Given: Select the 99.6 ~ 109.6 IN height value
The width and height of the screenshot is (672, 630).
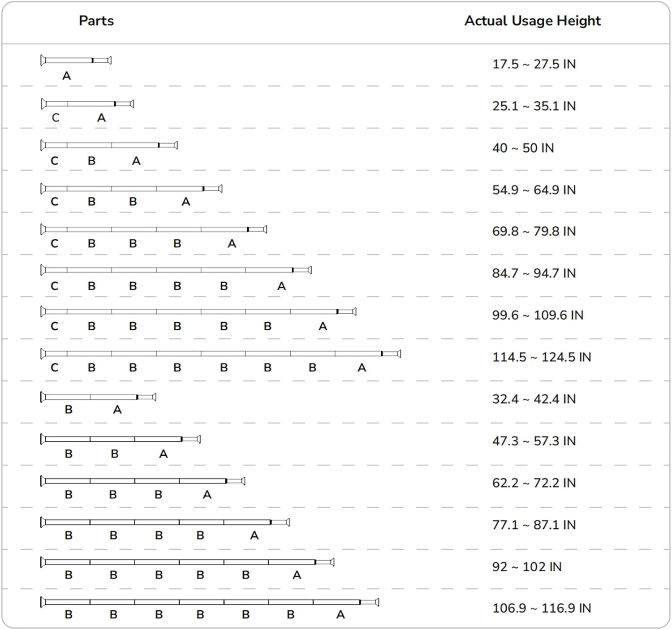Looking at the screenshot, I should click(538, 315).
